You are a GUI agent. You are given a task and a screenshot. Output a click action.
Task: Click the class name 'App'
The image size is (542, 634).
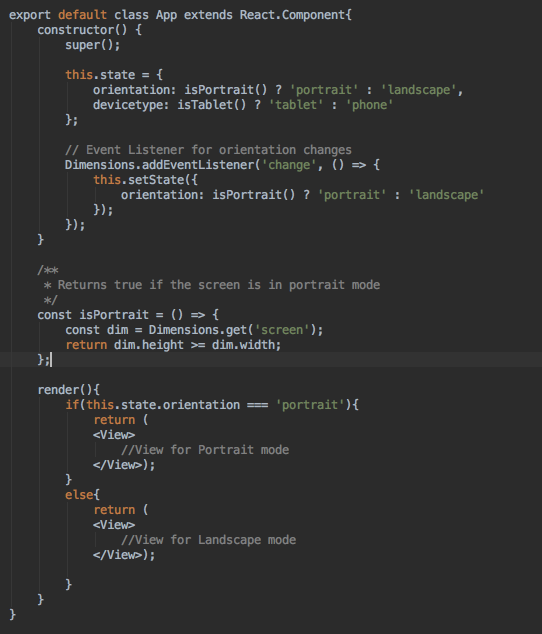[166, 15]
